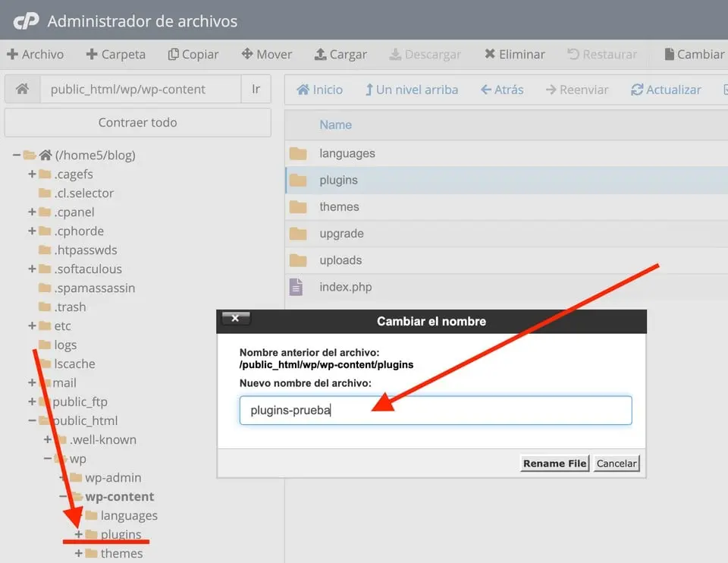Open languages under wp-content in tree
The height and width of the screenshot is (563, 728).
(x=129, y=516)
